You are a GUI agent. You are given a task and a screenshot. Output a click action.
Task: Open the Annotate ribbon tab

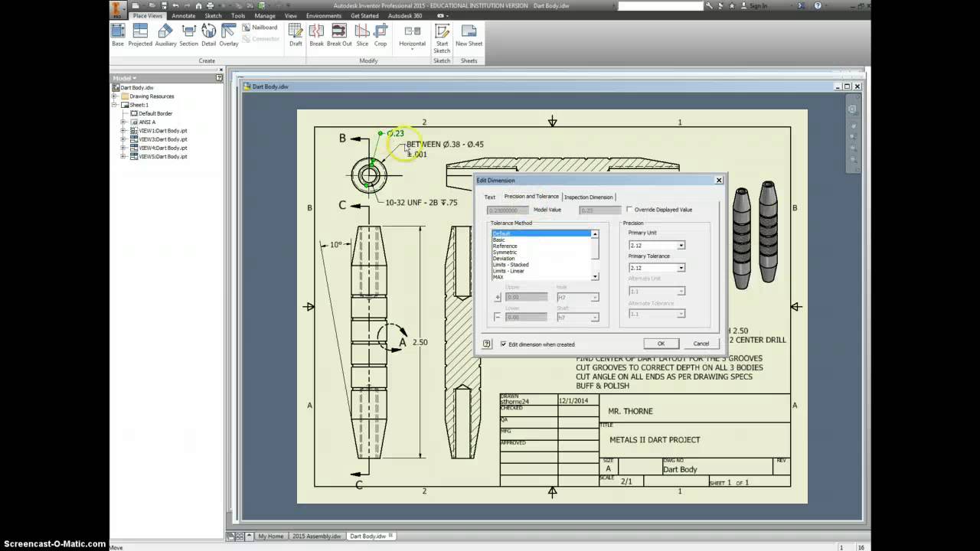point(184,15)
